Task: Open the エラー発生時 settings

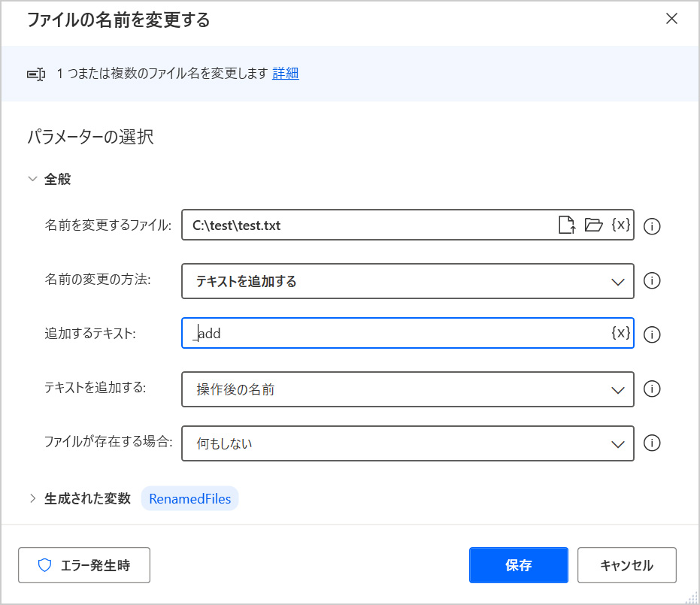Action: (x=84, y=565)
